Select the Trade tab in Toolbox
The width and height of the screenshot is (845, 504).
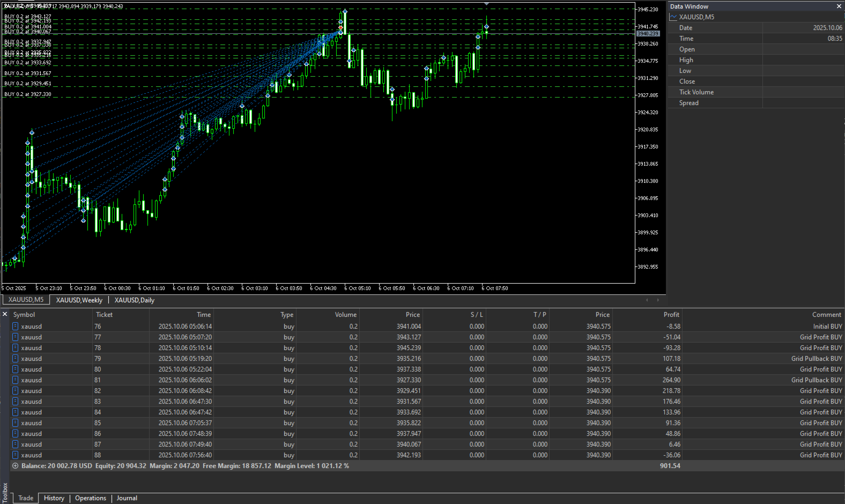pyautogui.click(x=26, y=498)
